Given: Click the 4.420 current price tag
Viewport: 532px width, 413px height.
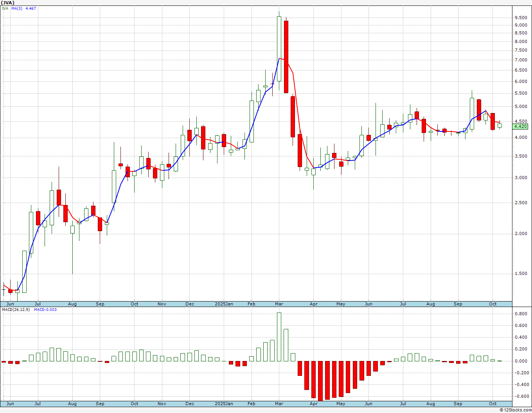Looking at the screenshot, I should click(521, 126).
